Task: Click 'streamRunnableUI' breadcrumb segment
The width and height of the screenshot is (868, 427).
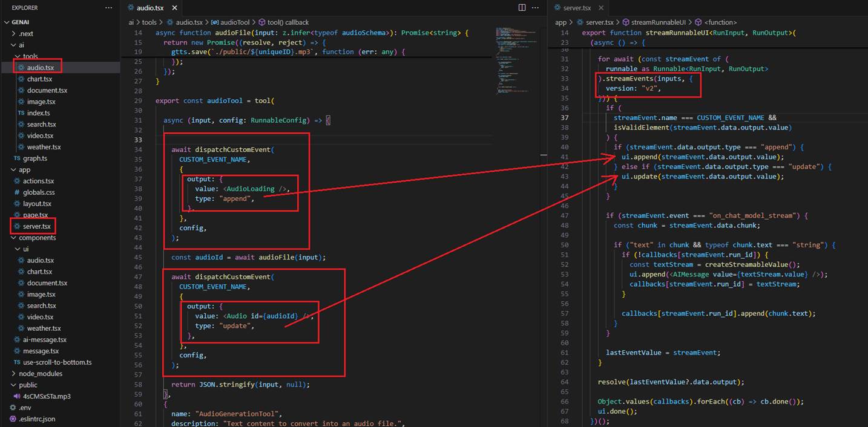Action: [x=659, y=22]
